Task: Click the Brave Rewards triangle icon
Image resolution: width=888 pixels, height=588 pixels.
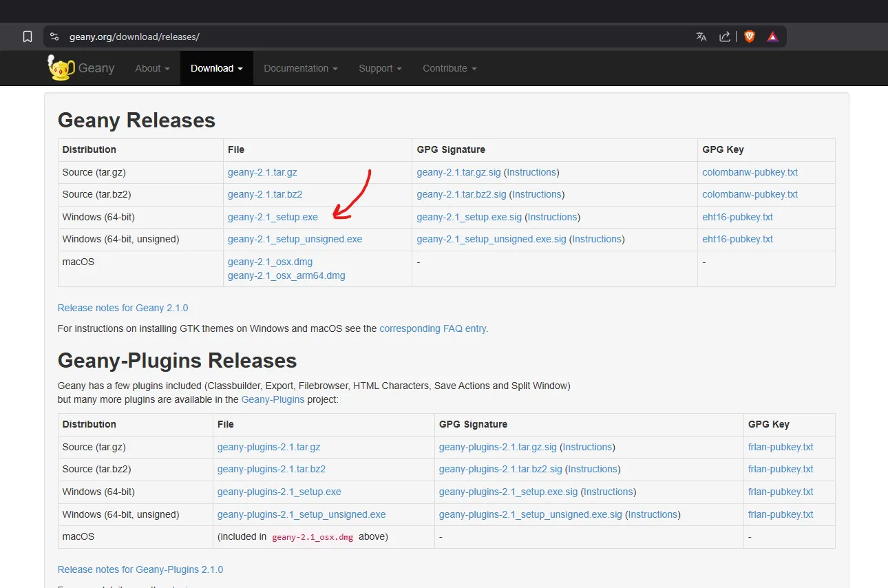Action: pos(773,36)
